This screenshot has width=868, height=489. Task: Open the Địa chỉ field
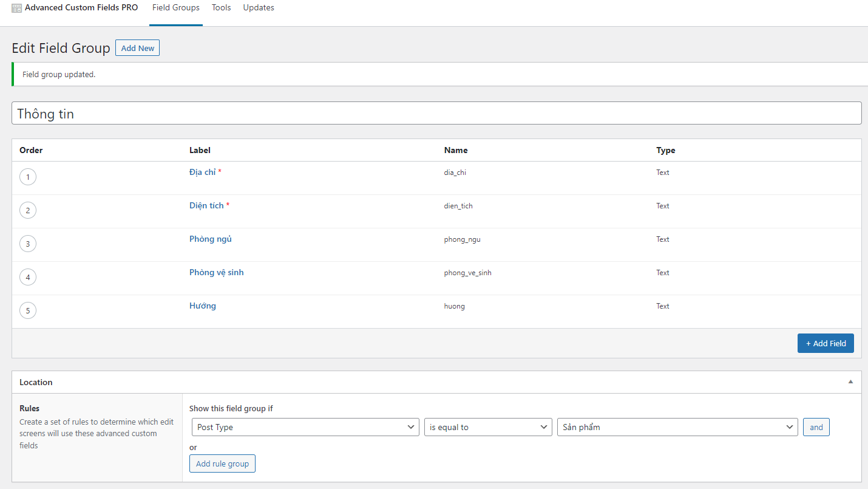(x=202, y=172)
